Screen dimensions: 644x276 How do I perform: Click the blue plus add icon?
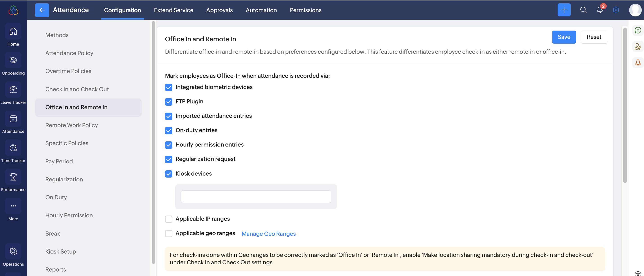pos(564,10)
